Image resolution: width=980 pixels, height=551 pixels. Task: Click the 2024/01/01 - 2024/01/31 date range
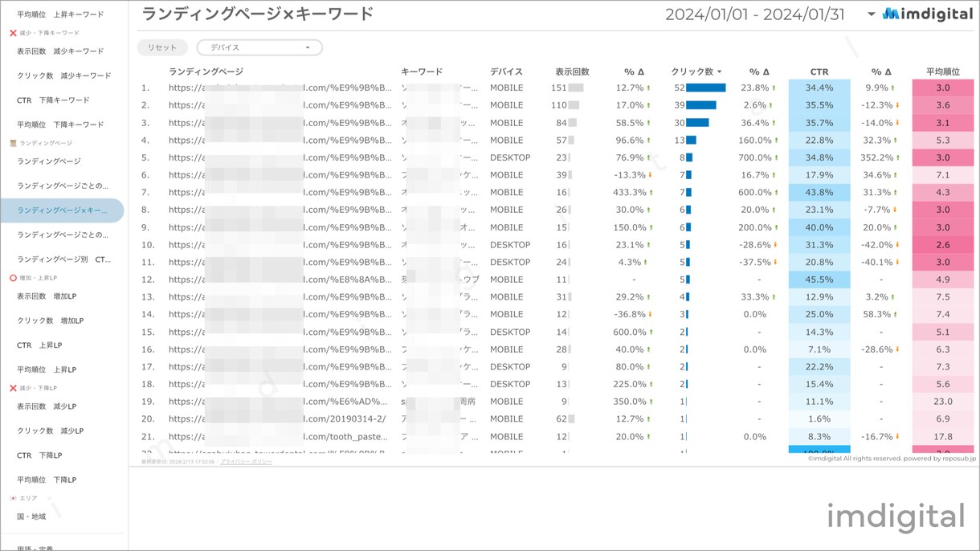pos(754,14)
